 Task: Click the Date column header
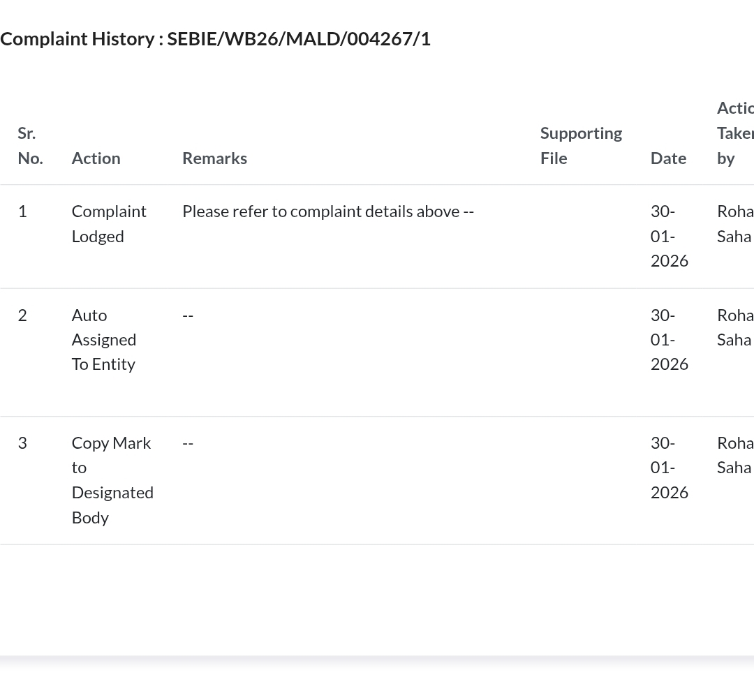coord(668,158)
